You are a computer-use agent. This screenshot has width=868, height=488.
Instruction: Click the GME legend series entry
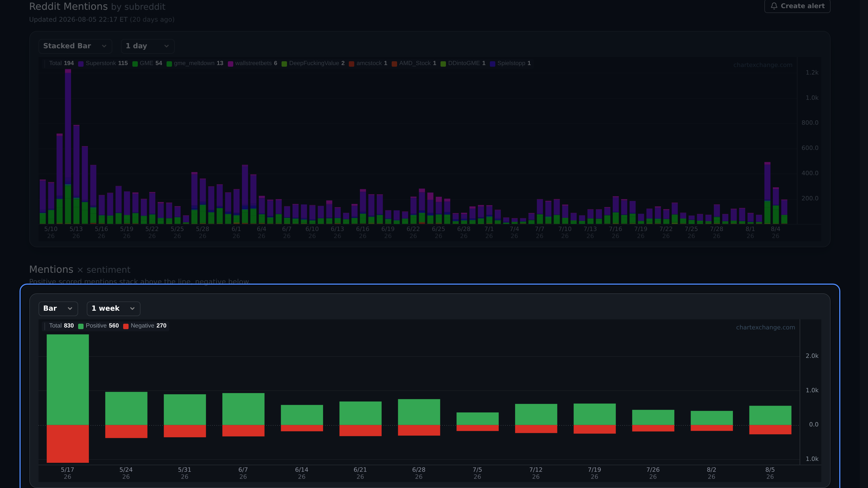click(x=147, y=63)
